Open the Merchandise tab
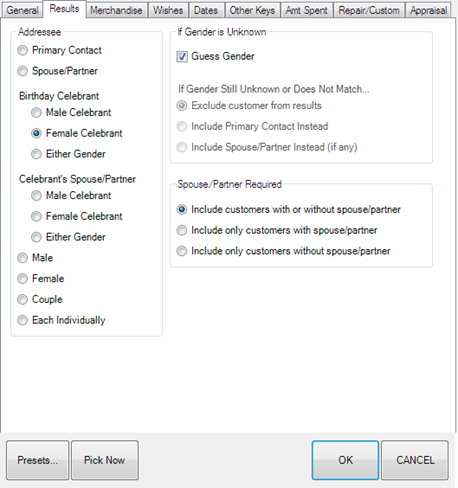 pos(116,10)
